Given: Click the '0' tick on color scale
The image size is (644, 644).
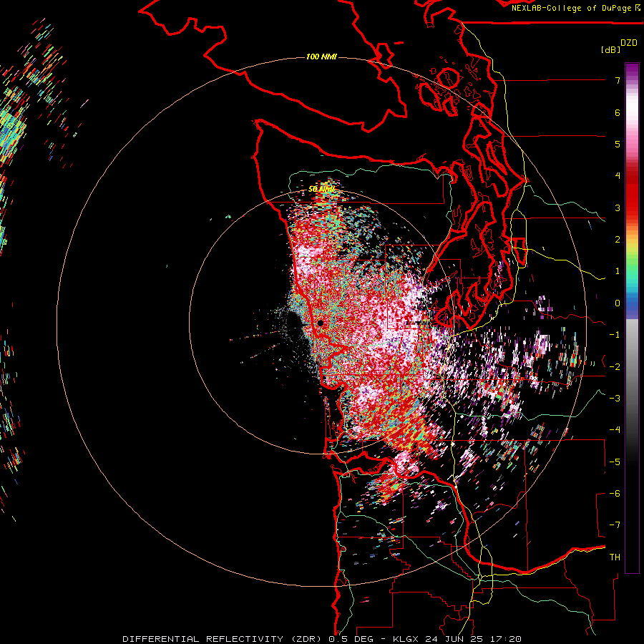Looking at the screenshot, I should [x=618, y=303].
